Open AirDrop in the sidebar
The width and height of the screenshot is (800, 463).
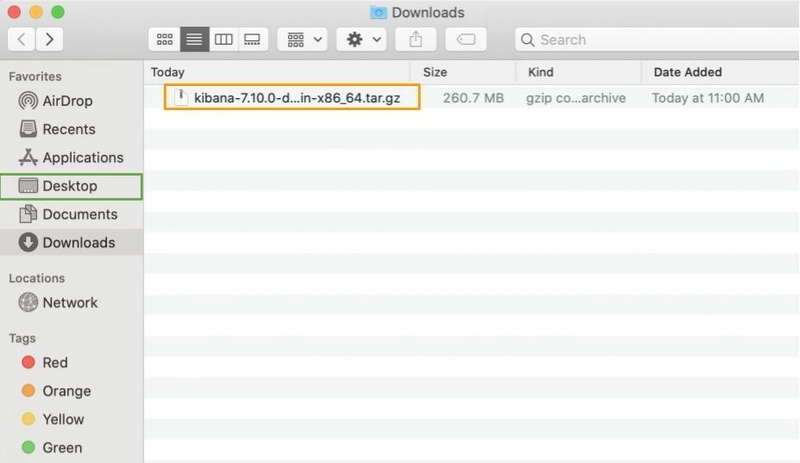[x=71, y=101]
